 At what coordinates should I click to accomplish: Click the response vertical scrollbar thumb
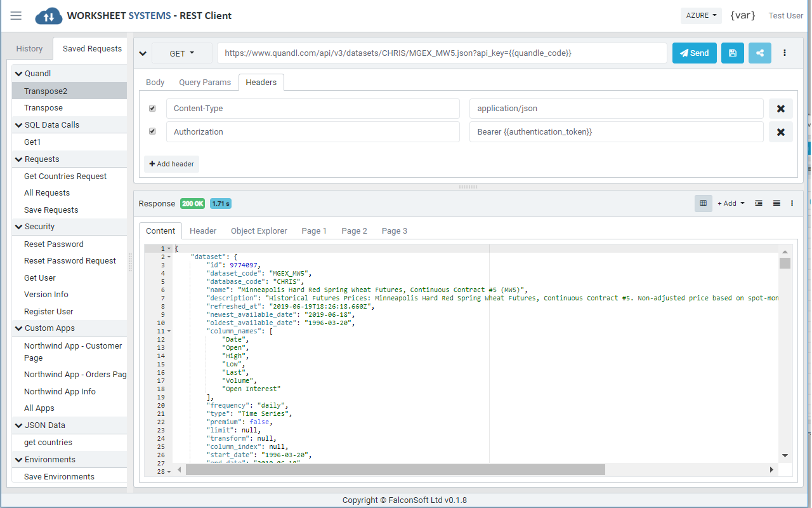click(785, 264)
